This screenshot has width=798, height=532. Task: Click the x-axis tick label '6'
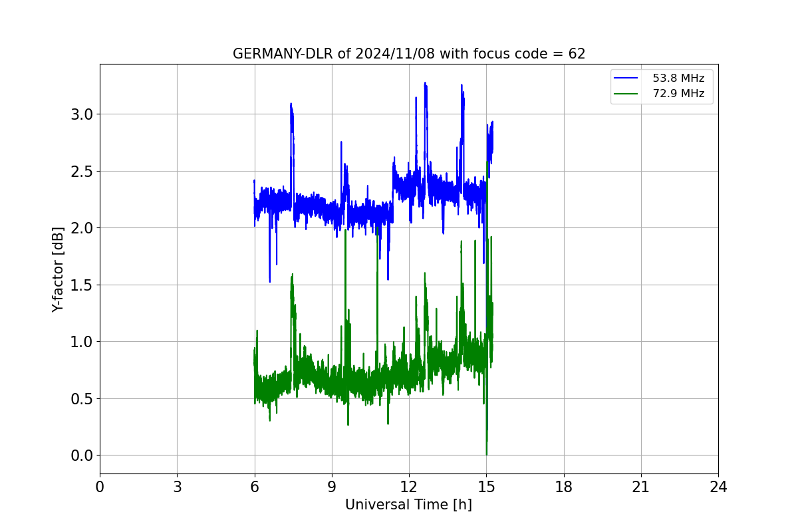254,487
